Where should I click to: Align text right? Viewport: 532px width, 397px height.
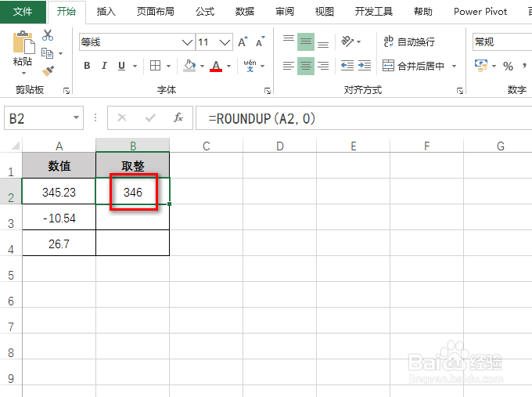click(x=323, y=66)
